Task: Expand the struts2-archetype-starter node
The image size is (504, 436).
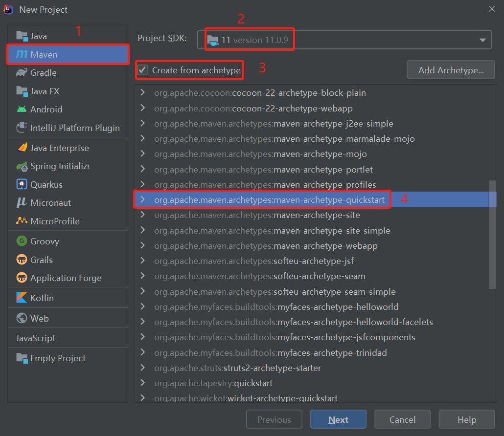Action: pos(142,368)
